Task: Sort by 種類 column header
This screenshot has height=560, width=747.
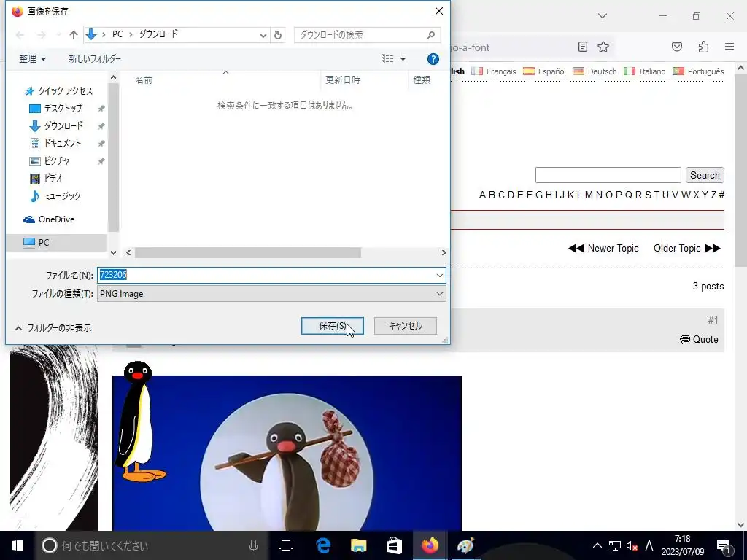Action: (x=421, y=80)
